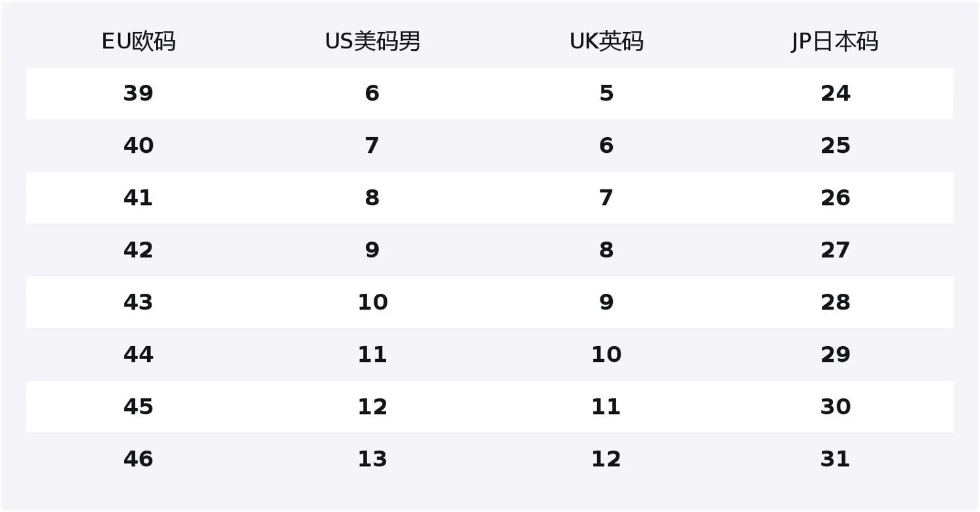
Task: Select JP size 25 value
Action: [x=835, y=146]
